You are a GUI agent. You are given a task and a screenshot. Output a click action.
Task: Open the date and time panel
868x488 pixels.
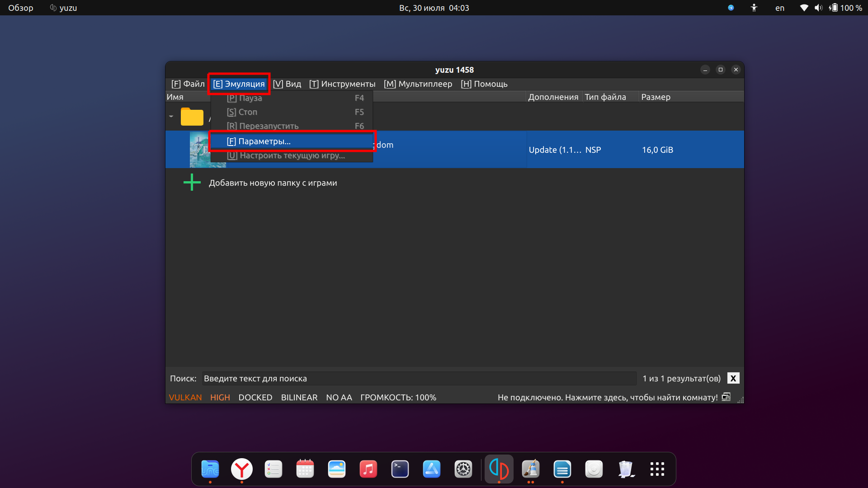coord(434,8)
